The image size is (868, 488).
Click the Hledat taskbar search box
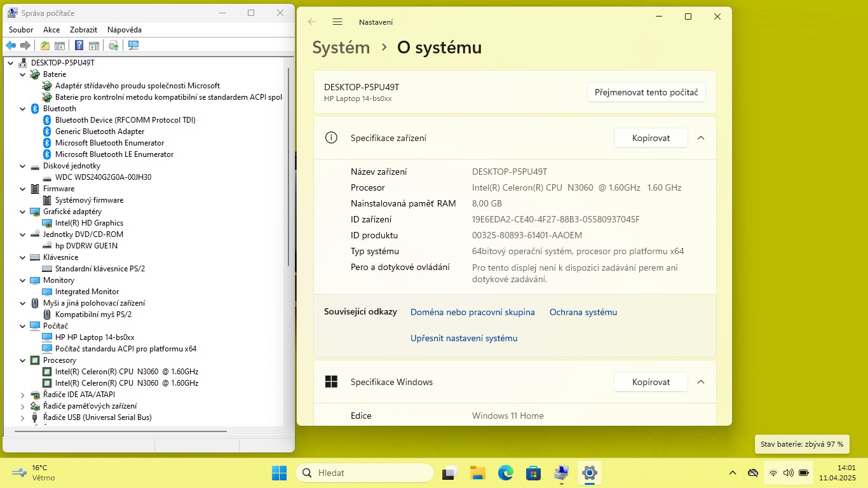coord(365,473)
